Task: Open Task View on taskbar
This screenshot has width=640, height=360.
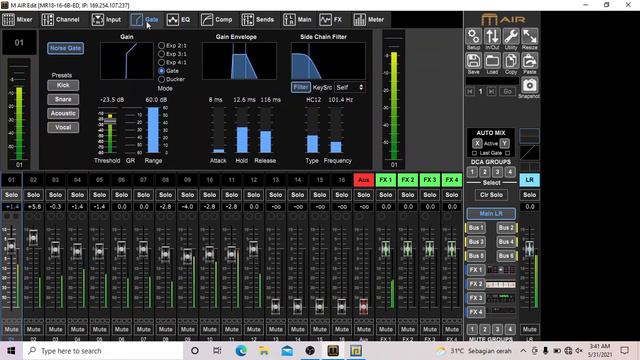Action: 218,351
